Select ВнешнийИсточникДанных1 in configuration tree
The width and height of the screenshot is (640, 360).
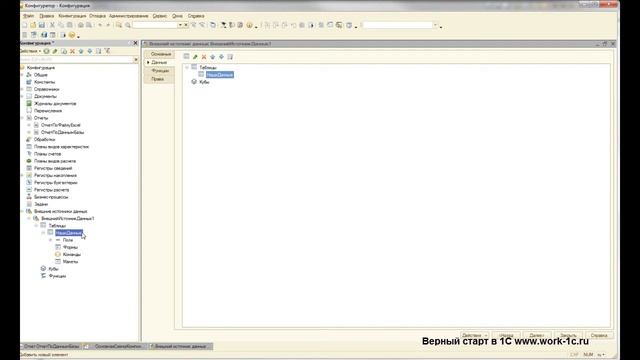coord(68,219)
